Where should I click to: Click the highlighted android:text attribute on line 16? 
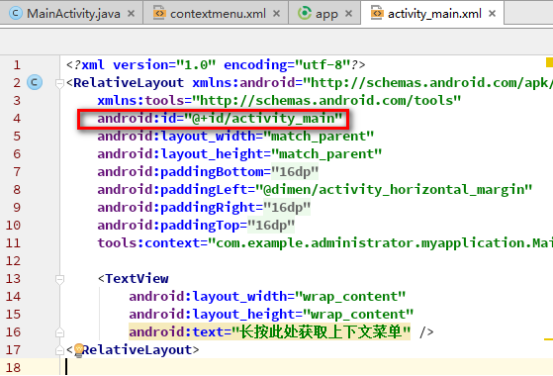269,332
